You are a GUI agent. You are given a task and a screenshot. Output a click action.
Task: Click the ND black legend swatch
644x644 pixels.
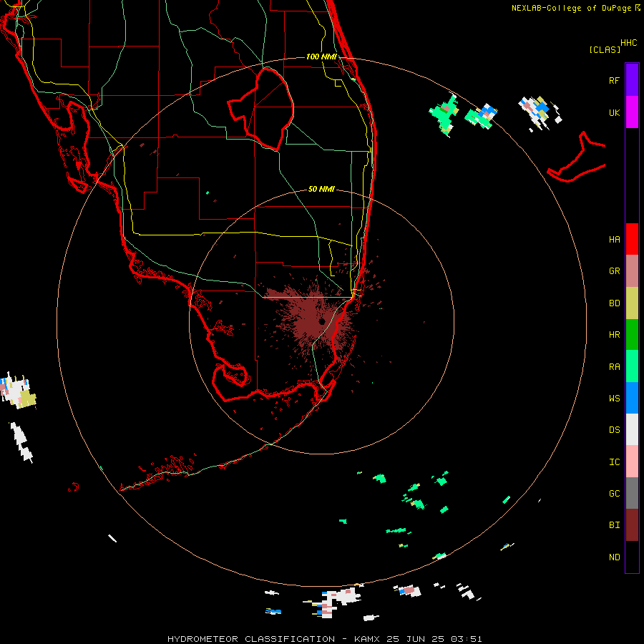click(x=632, y=557)
